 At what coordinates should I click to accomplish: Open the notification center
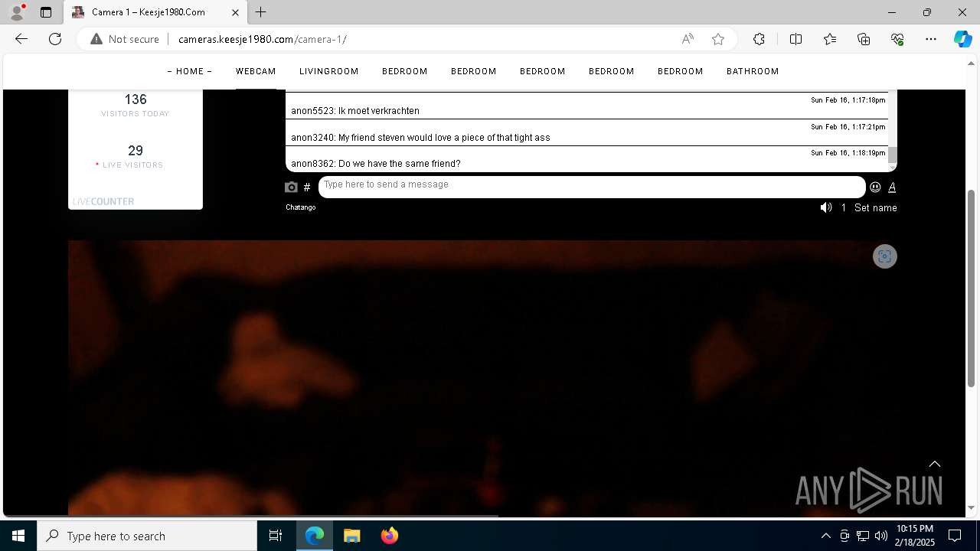(955, 536)
